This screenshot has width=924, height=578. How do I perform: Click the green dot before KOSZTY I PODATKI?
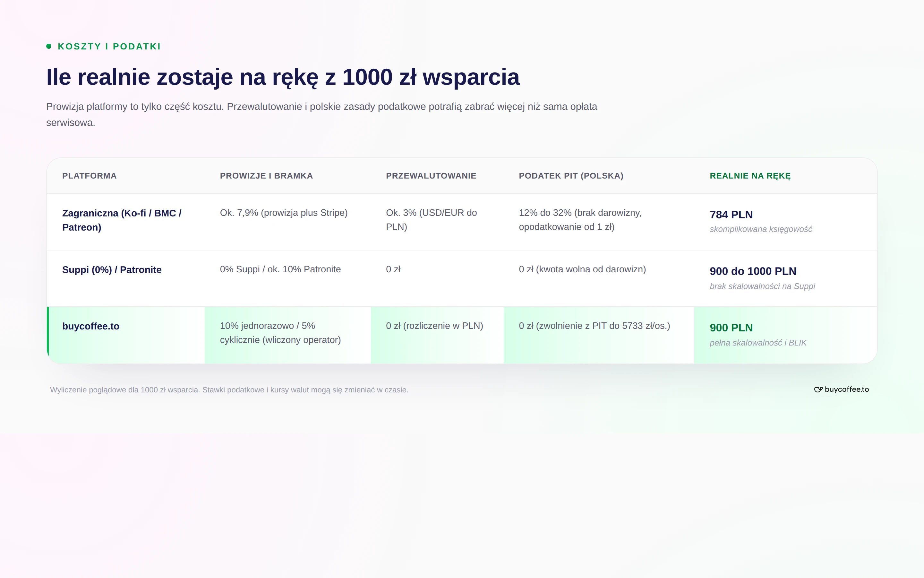49,46
